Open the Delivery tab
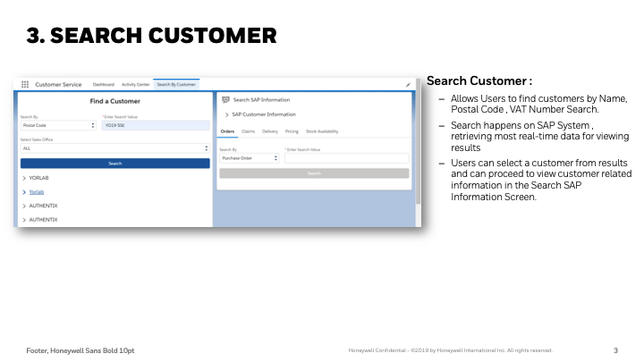 pos(270,131)
